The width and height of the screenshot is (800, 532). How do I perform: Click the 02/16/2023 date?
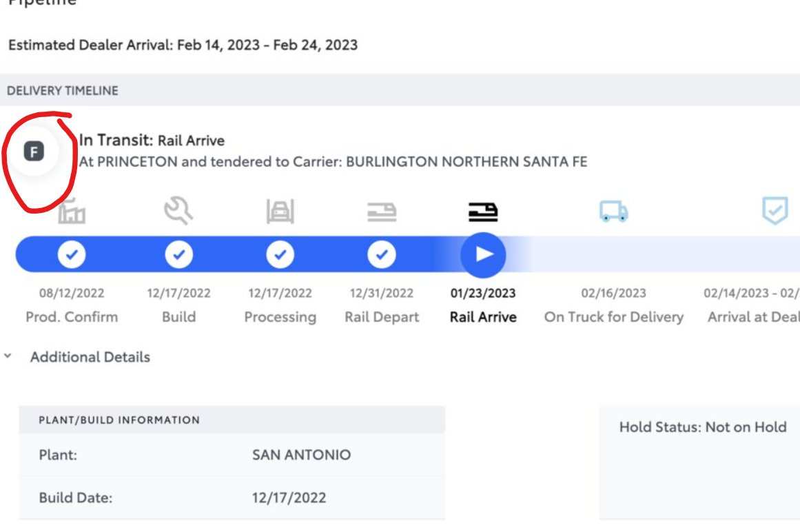pos(614,294)
